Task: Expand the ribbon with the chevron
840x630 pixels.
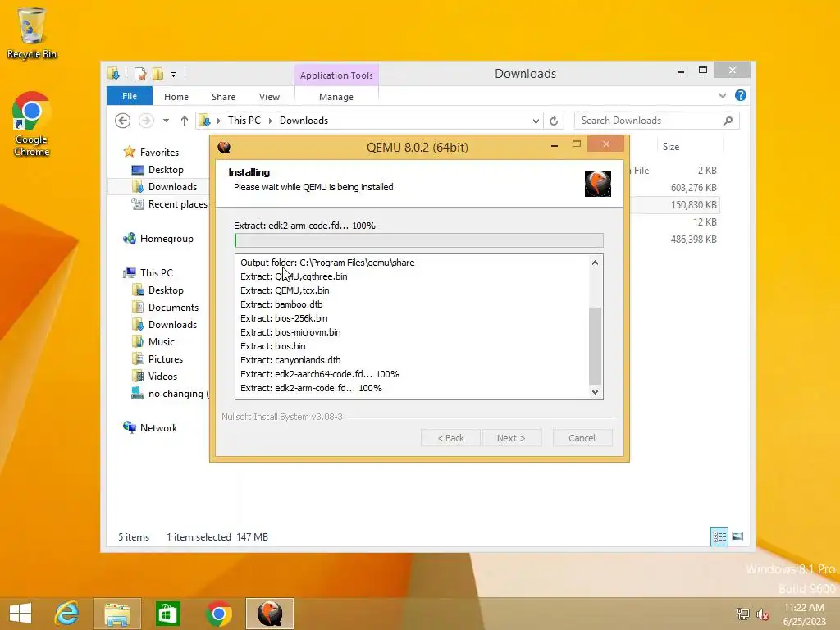Action: coord(722,95)
